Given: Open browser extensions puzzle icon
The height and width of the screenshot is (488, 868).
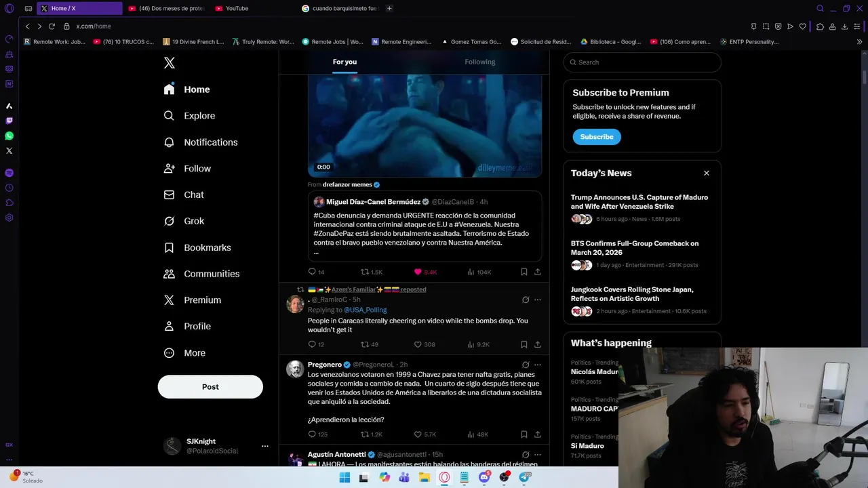Looking at the screenshot, I should pyautogui.click(x=820, y=26).
